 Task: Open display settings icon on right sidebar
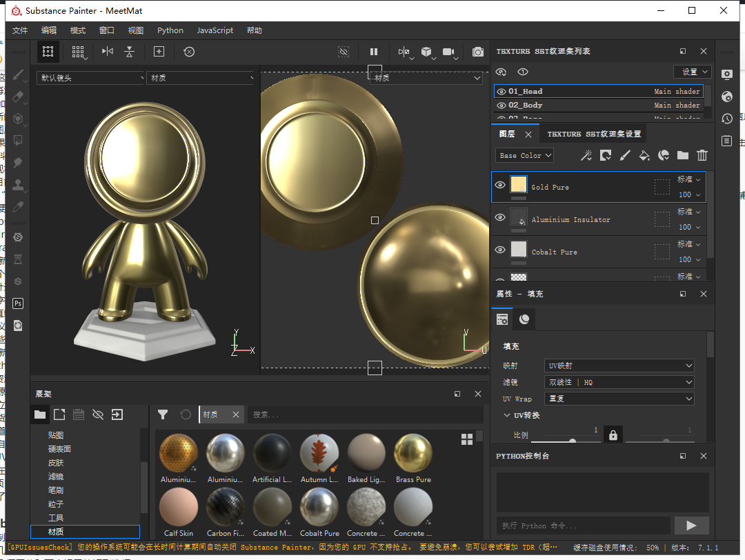pos(727,74)
